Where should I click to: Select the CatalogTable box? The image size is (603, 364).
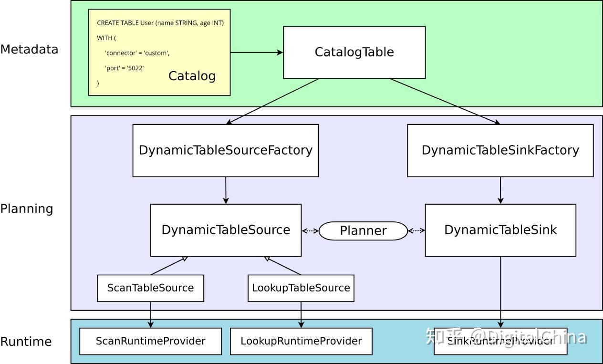click(x=354, y=52)
